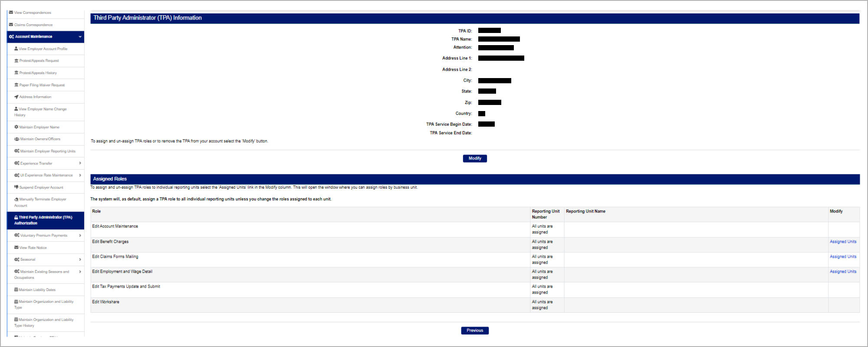
Task: Open Third Party Administrator (TPA) Authorization menu item
Action: pyautogui.click(x=45, y=220)
